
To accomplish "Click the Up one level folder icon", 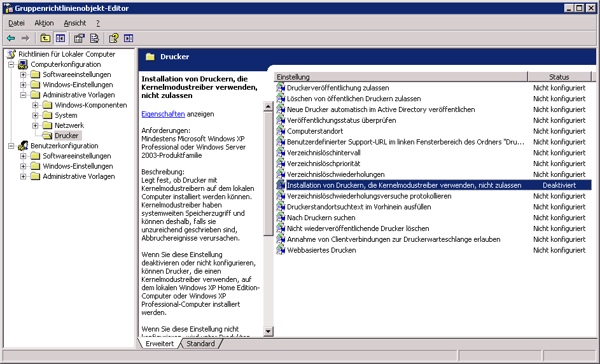I will click(x=45, y=38).
